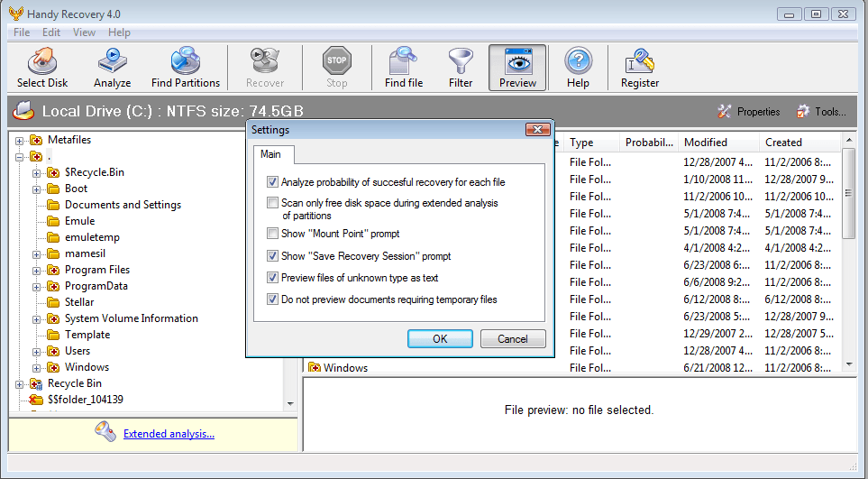Open the Select Disk tool
Viewport: 868px width, 479px height.
point(42,68)
